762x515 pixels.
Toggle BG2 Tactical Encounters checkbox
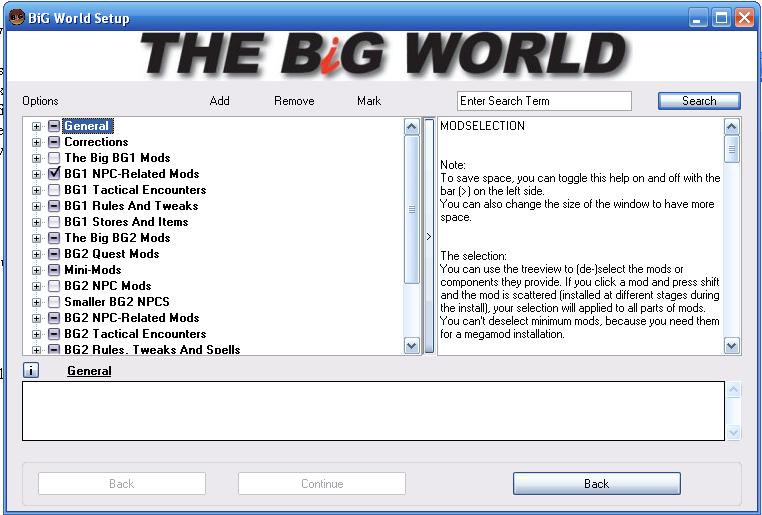(54, 334)
